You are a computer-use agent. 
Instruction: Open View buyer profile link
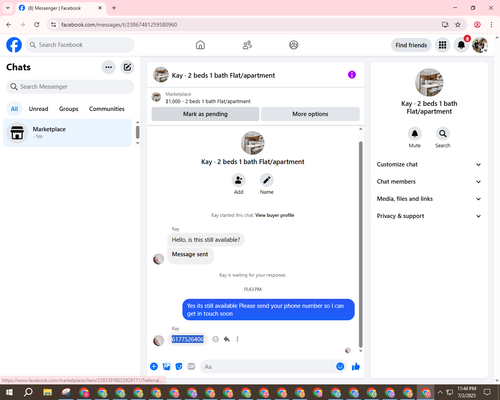point(275,215)
